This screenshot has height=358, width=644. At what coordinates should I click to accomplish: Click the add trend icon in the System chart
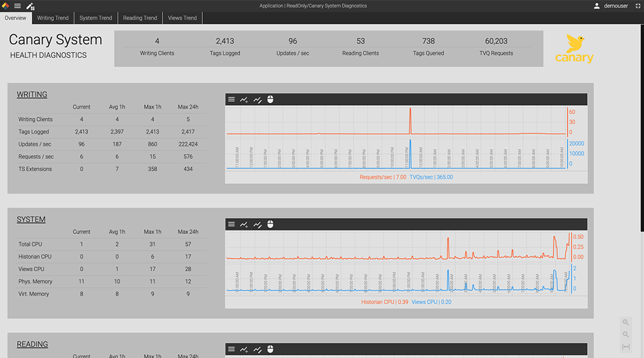click(x=244, y=224)
